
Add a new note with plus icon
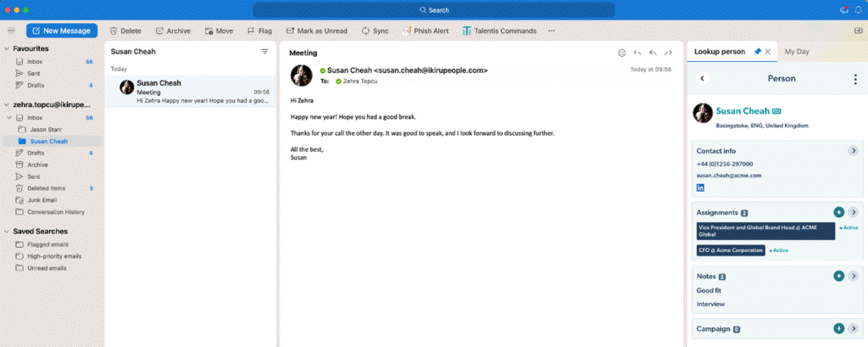pos(838,276)
